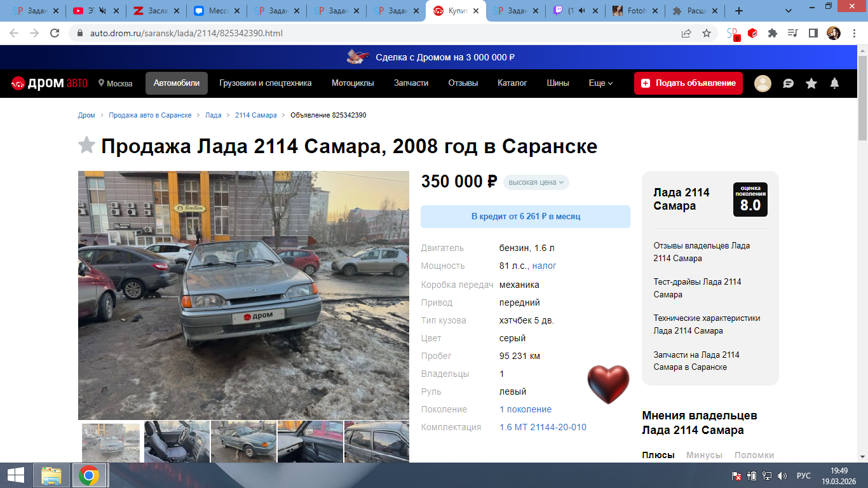This screenshot has height=488, width=868.
Task: Expand the "высокая цена" price rating
Action: point(536,182)
